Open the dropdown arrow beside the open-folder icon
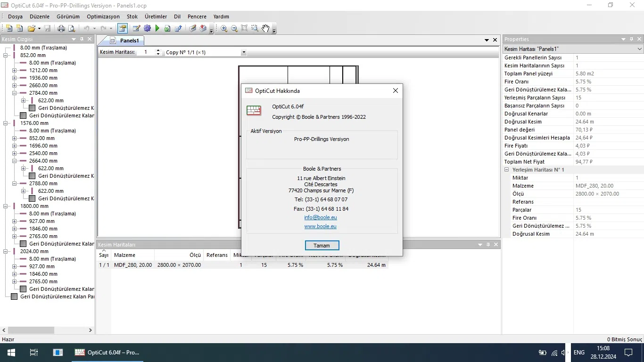The image size is (644, 362). tap(39, 29)
